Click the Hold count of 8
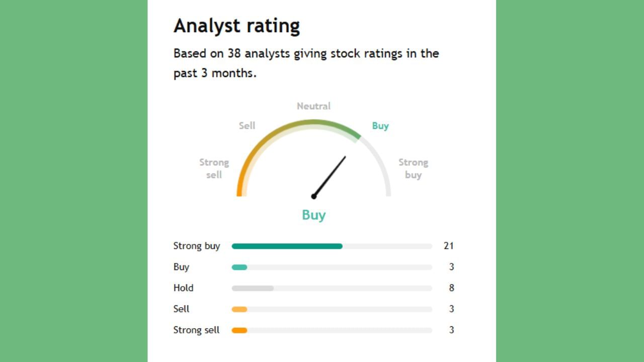Screen dimensions: 644x362 coord(451,288)
